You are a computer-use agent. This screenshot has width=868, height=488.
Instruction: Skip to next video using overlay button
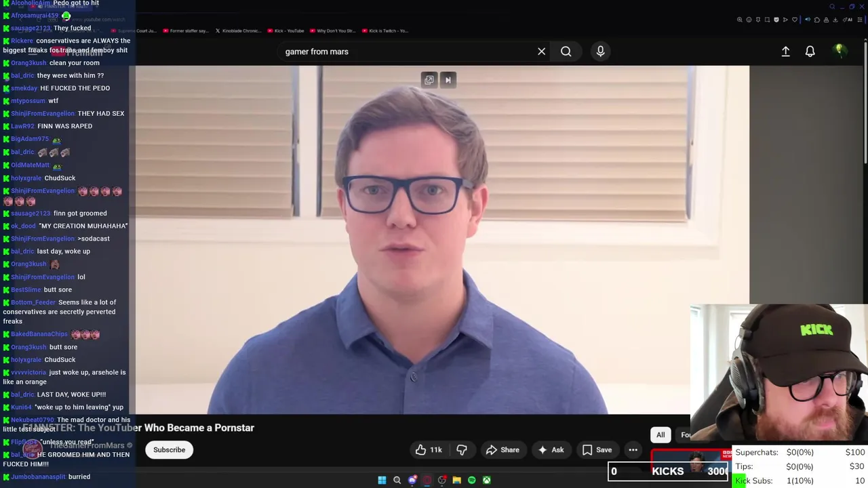click(448, 80)
